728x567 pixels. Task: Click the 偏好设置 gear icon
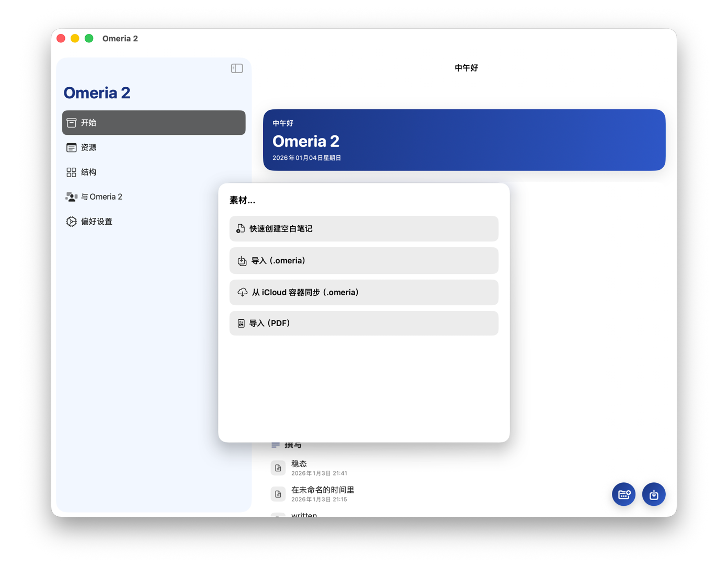point(71,222)
